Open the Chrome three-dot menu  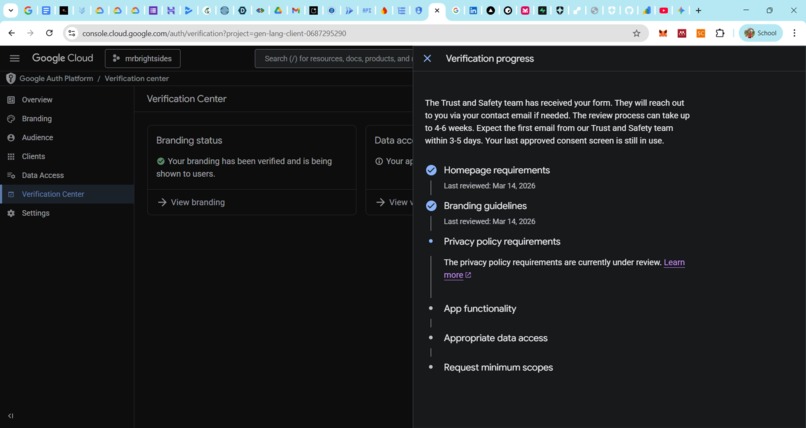795,33
